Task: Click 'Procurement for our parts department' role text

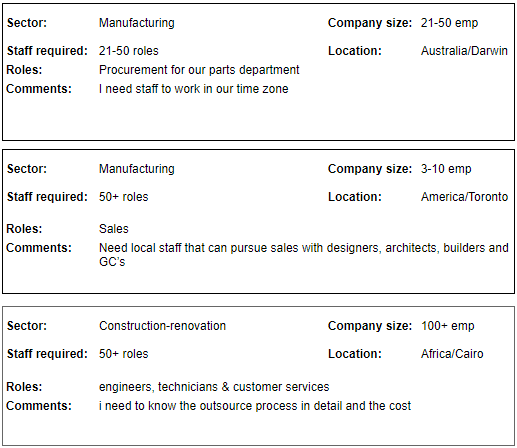Action: point(199,70)
